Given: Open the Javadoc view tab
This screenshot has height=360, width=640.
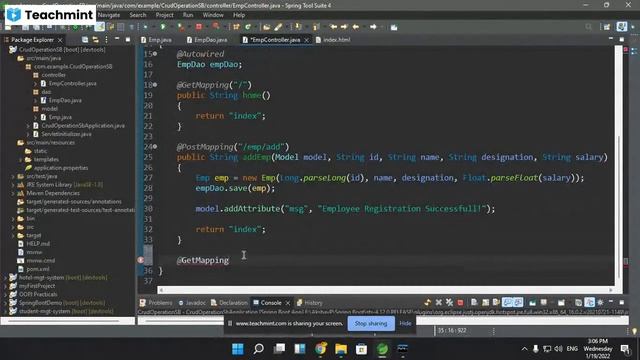Looking at the screenshot, I should [192, 303].
